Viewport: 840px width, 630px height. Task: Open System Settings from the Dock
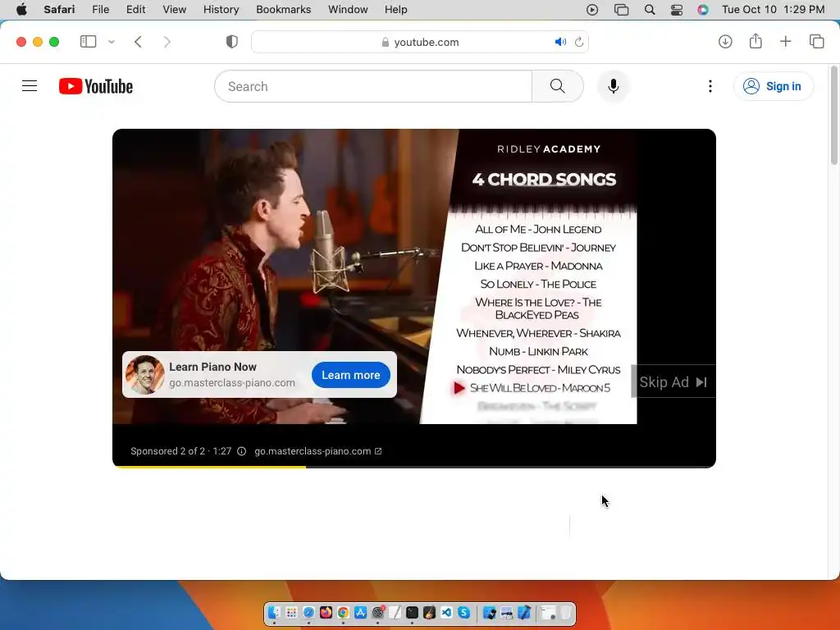[x=377, y=612]
